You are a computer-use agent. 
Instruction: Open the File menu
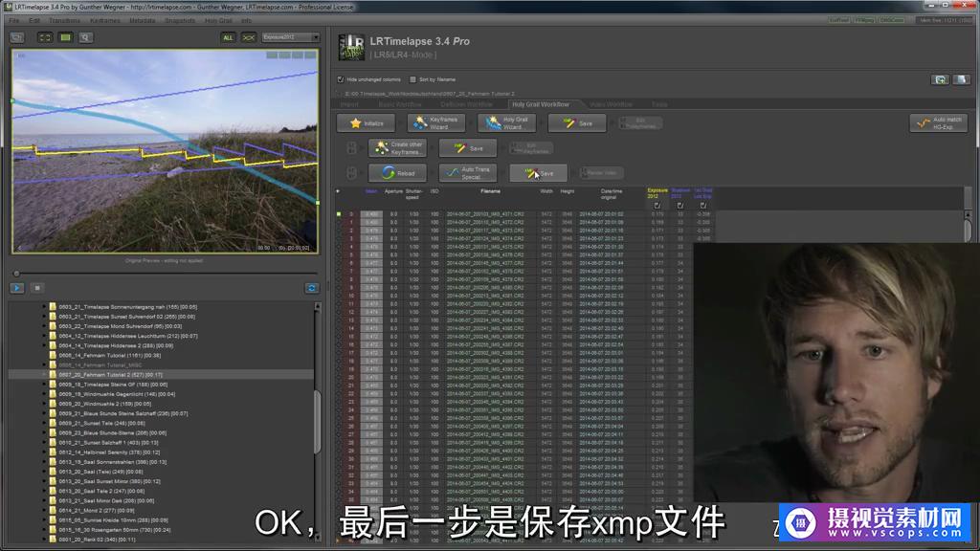[13, 21]
